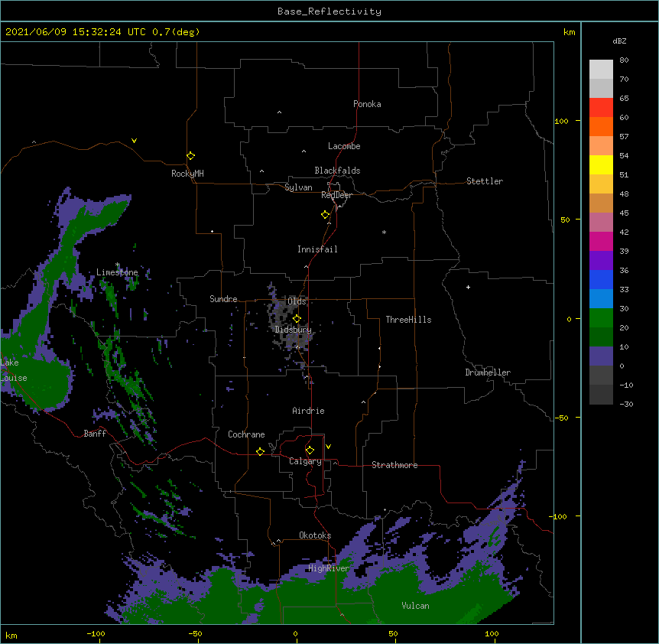
Task: Click the Strathmore label
Action: 394,465
